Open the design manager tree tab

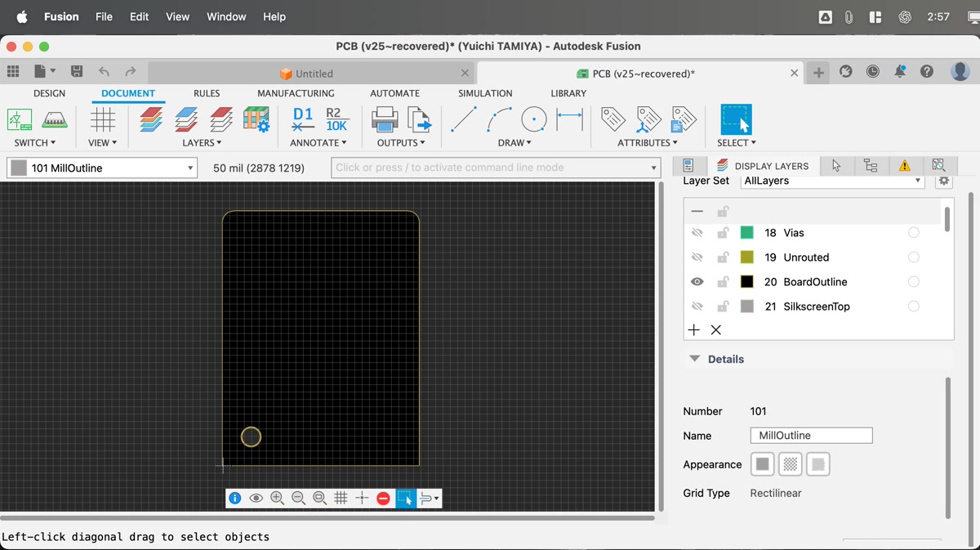tap(871, 165)
